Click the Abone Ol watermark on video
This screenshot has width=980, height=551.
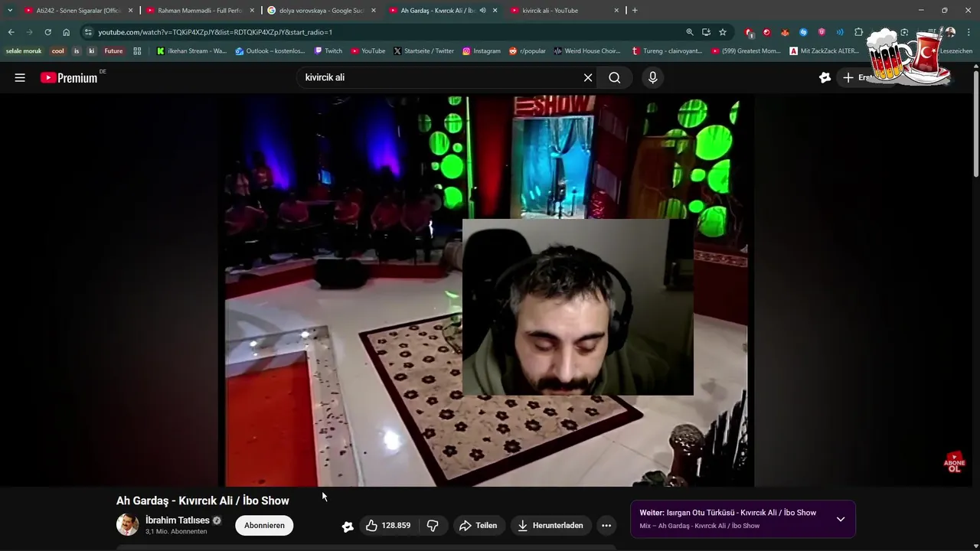tap(954, 462)
